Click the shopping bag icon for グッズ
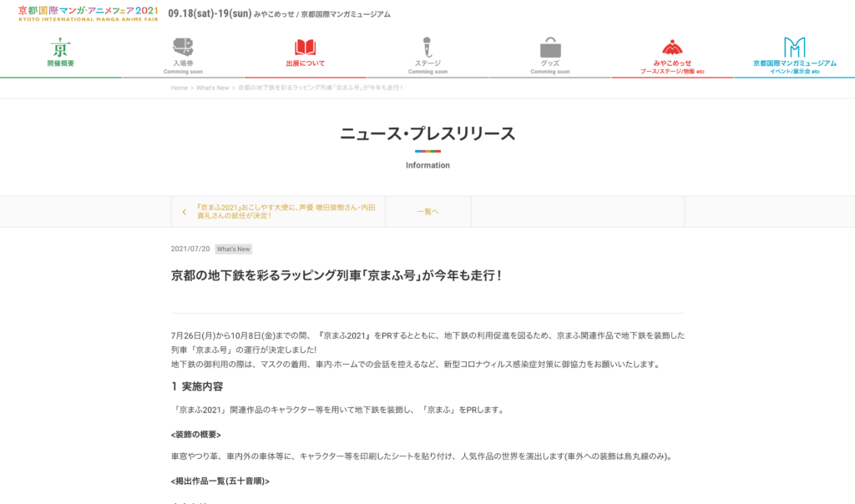Viewport: 855px width, 504px height. tap(550, 48)
